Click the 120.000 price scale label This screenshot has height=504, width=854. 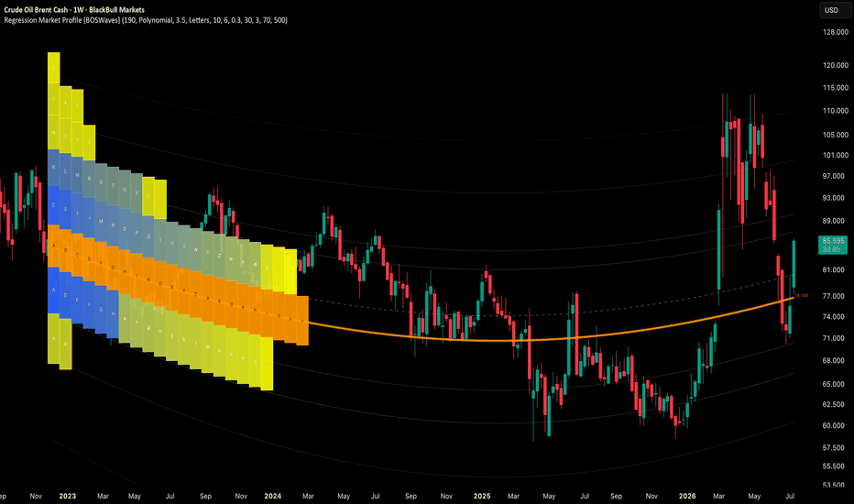click(835, 65)
